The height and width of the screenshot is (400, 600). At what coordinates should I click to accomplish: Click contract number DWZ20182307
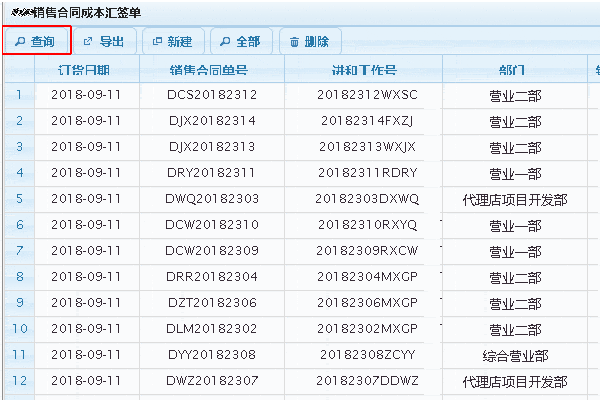click(x=212, y=381)
